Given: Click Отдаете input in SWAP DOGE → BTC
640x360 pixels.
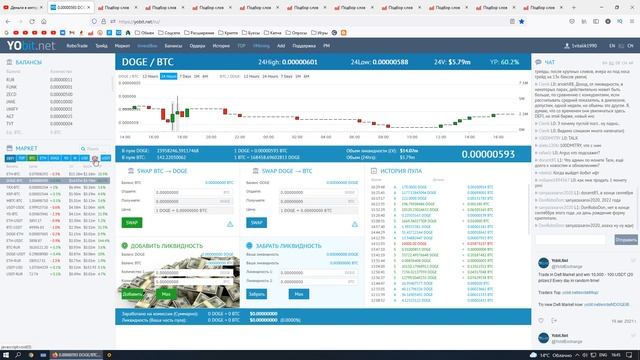Looking at the screenshot, I should (x=318, y=192).
